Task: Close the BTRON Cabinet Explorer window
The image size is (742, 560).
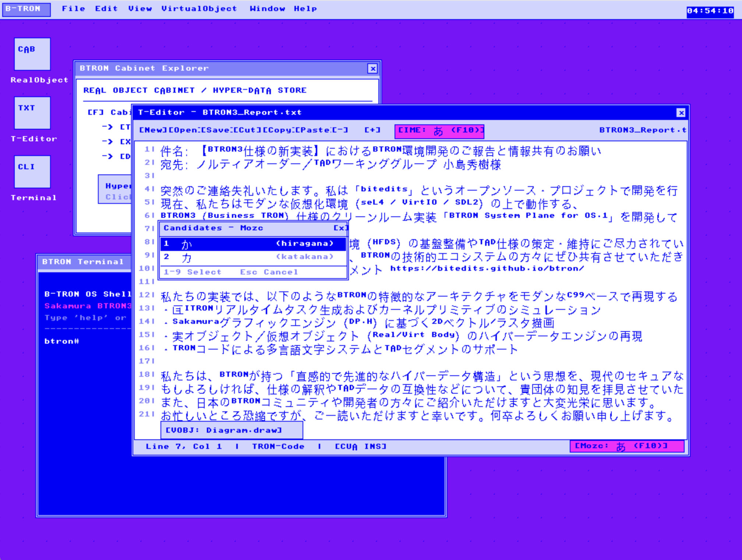Action: (x=372, y=68)
